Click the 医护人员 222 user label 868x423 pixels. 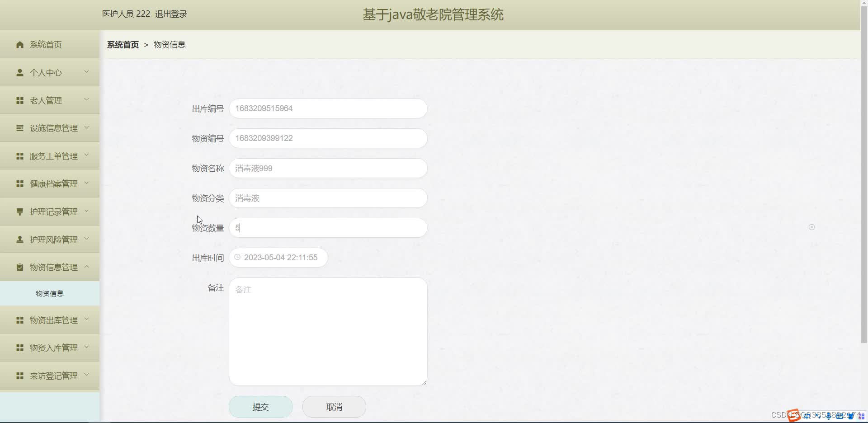(126, 14)
